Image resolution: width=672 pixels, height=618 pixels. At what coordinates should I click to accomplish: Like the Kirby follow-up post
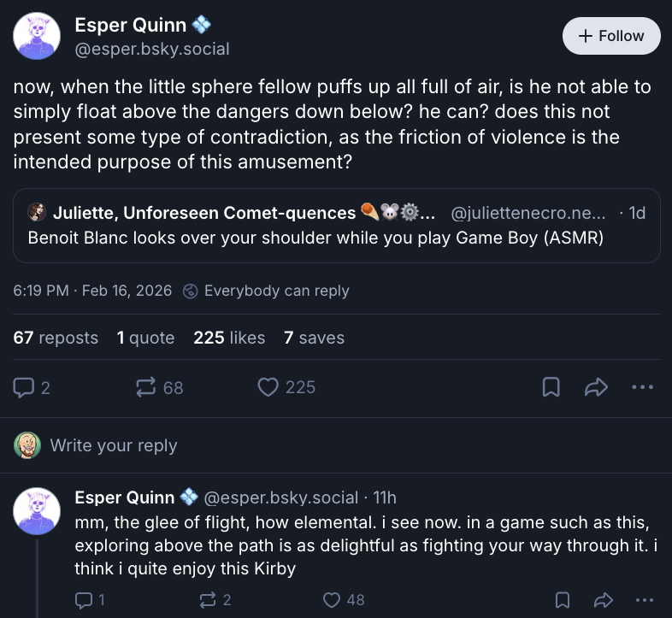pos(333,600)
